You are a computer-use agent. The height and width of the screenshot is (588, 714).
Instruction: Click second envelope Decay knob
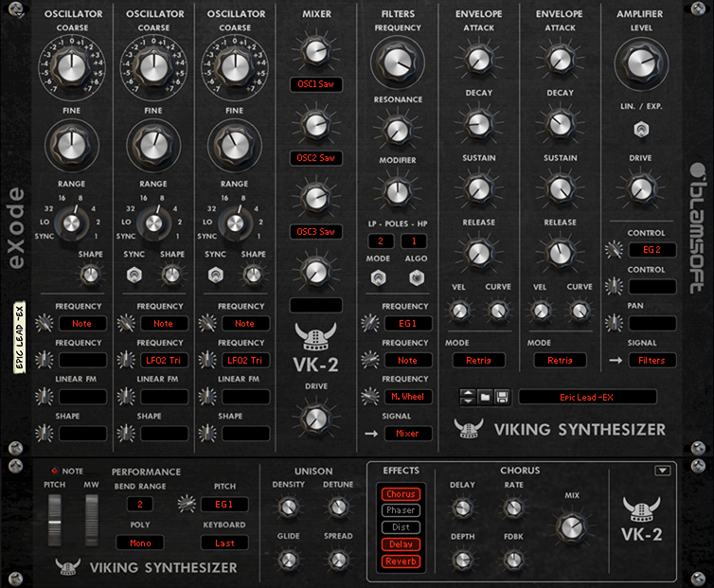(560, 124)
